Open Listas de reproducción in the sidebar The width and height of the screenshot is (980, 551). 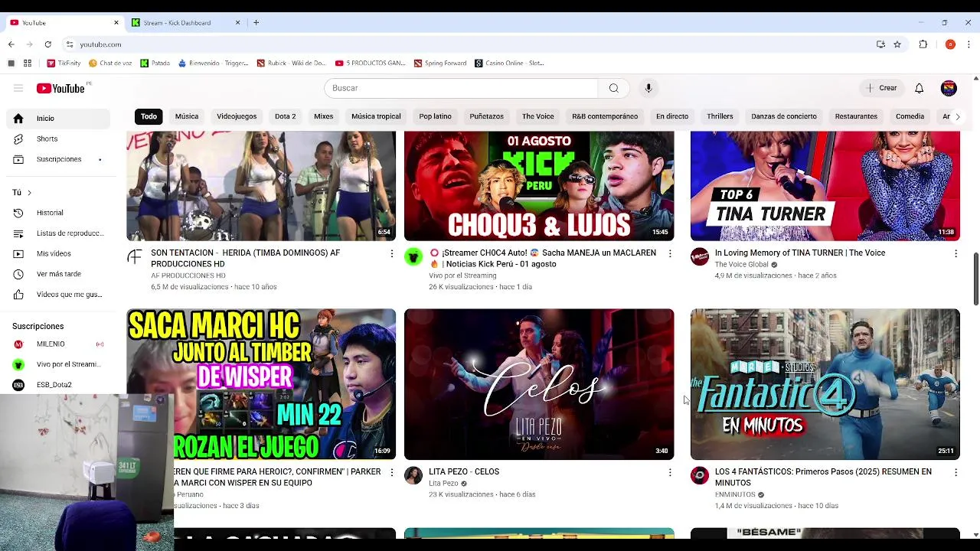58,233
